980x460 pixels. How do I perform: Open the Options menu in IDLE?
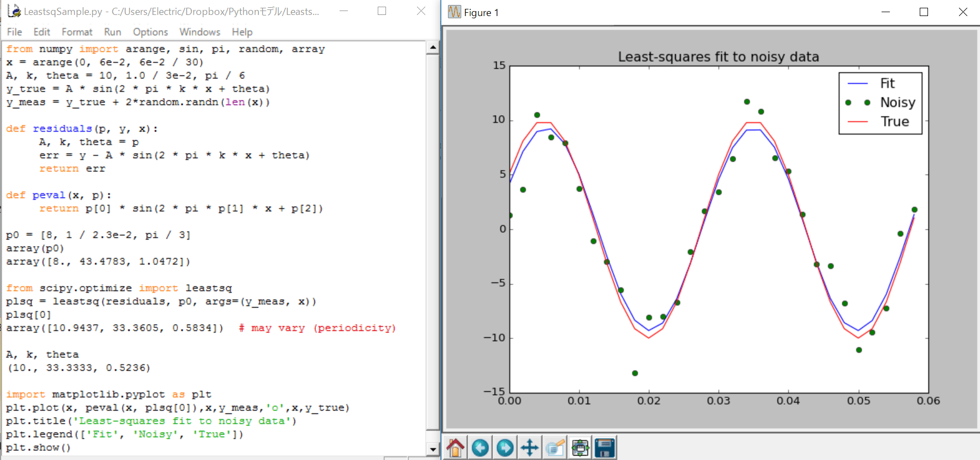pos(150,32)
